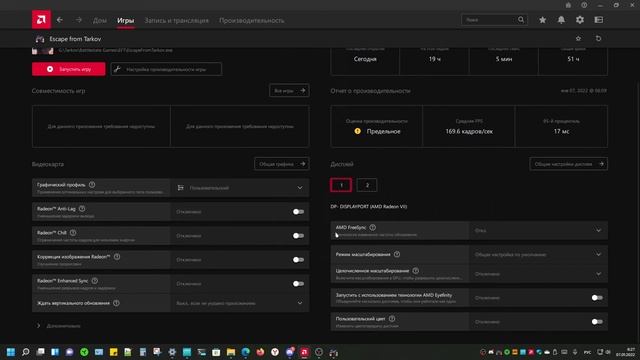This screenshot has height=360, width=640.
Task: Open Настройка производительности игры
Action: click(x=166, y=69)
